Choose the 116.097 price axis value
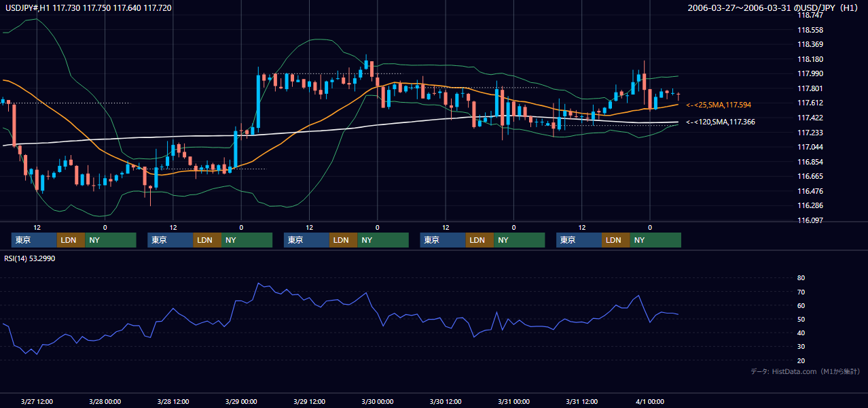Image resolution: width=868 pixels, height=408 pixels. tap(810, 220)
